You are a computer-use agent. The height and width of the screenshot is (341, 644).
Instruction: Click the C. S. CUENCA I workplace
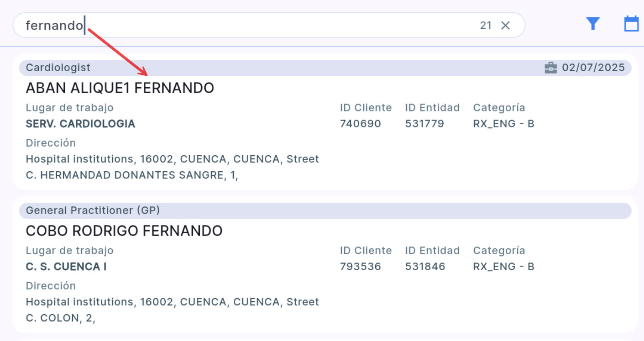[66, 267]
